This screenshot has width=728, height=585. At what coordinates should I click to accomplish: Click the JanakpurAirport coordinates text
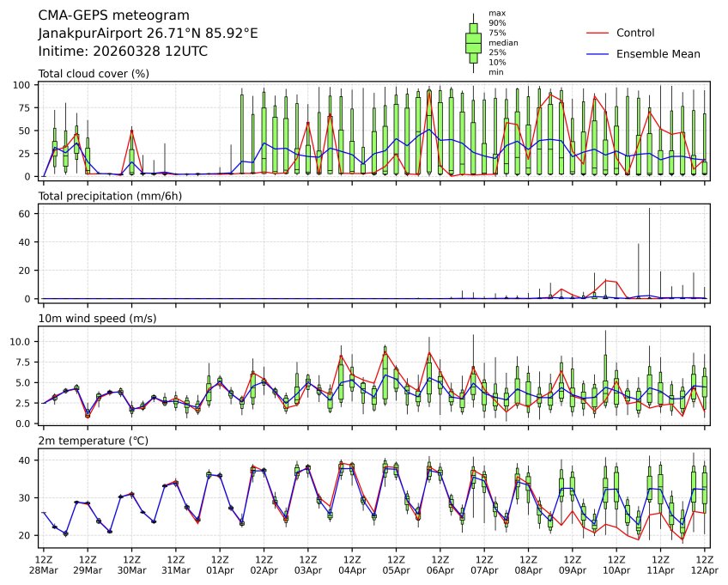pos(148,34)
